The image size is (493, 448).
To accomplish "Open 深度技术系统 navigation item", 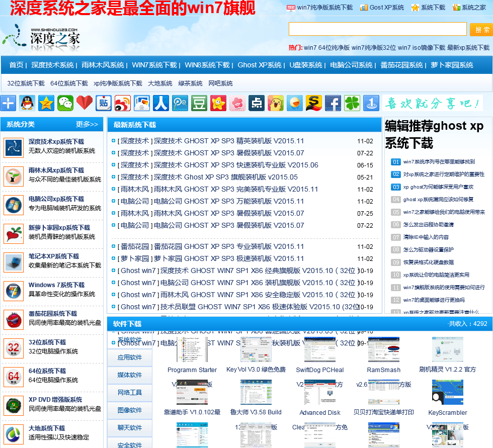I will 52,65.
